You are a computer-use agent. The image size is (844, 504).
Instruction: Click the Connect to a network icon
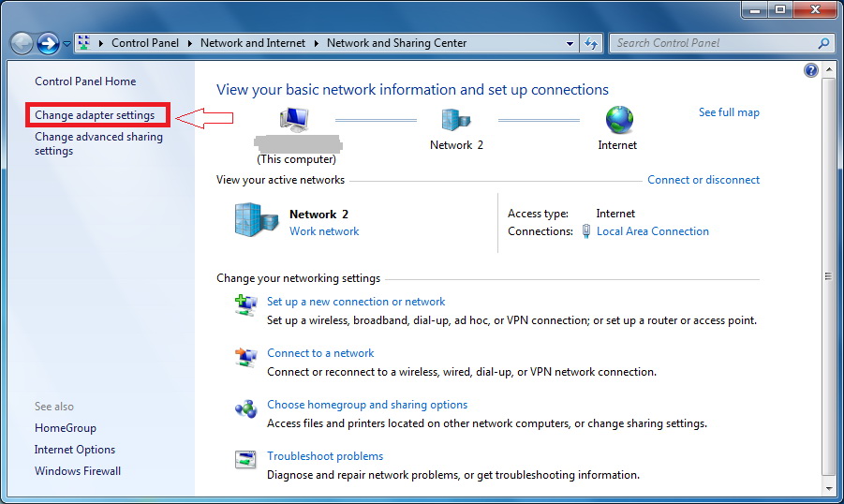point(246,356)
